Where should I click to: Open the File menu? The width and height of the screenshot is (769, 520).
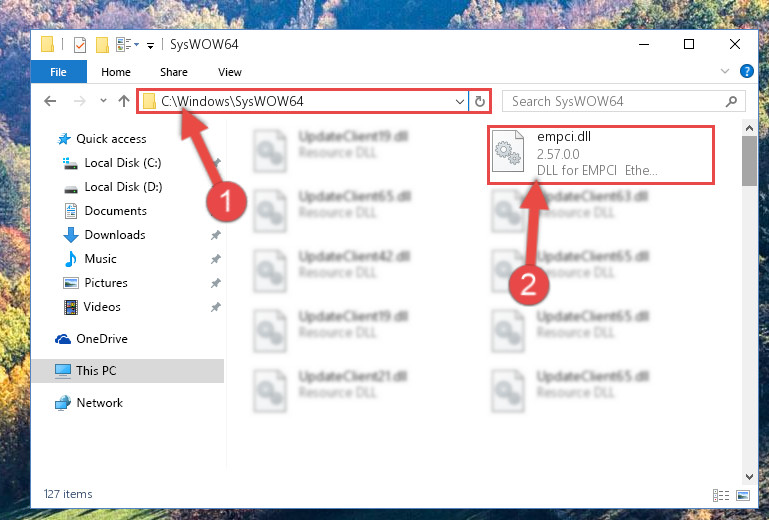58,72
